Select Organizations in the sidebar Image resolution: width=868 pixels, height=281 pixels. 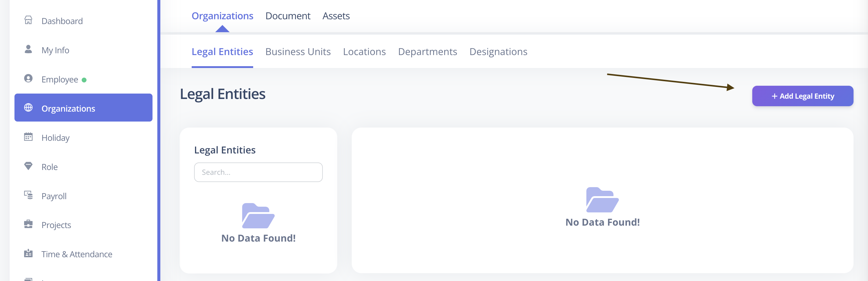pyautogui.click(x=83, y=108)
